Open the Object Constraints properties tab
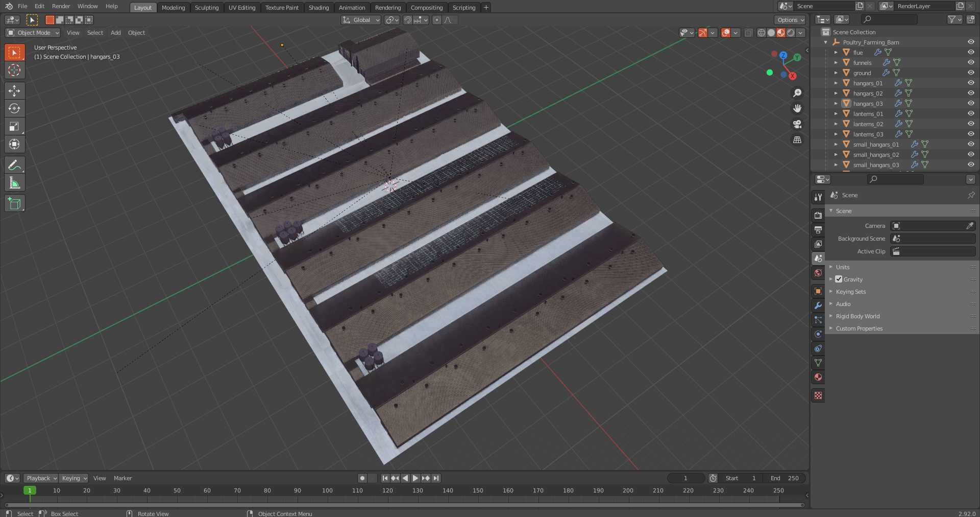The image size is (980, 517). pos(818,348)
